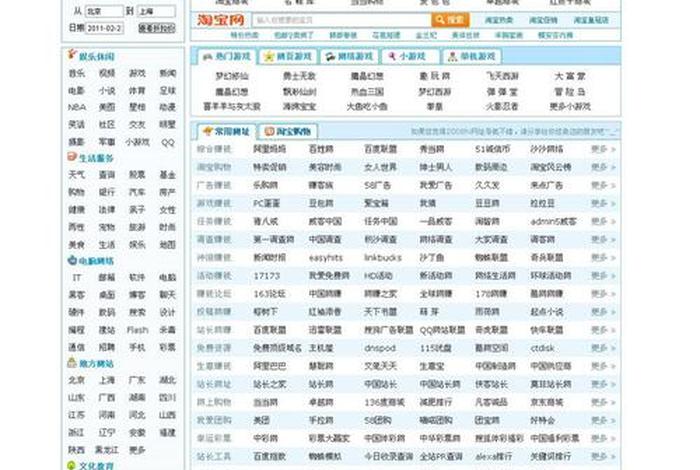Click the 生活服务 section icon
This screenshot has width=700, height=470.
(x=72, y=157)
